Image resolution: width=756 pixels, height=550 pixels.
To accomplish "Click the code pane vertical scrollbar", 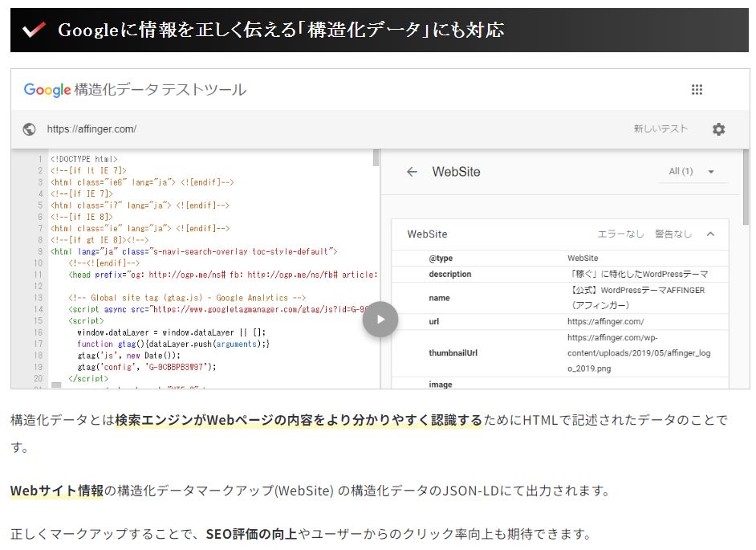I will [376, 157].
